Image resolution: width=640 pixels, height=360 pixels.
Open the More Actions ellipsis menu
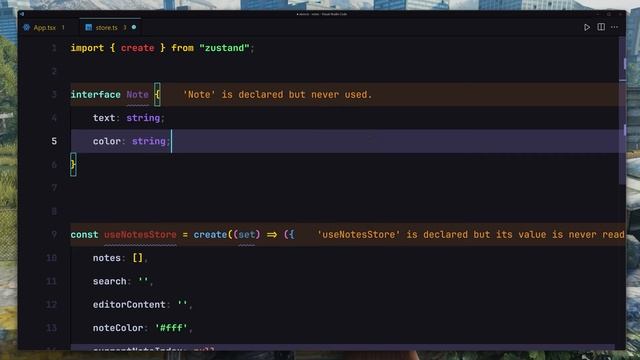click(614, 27)
